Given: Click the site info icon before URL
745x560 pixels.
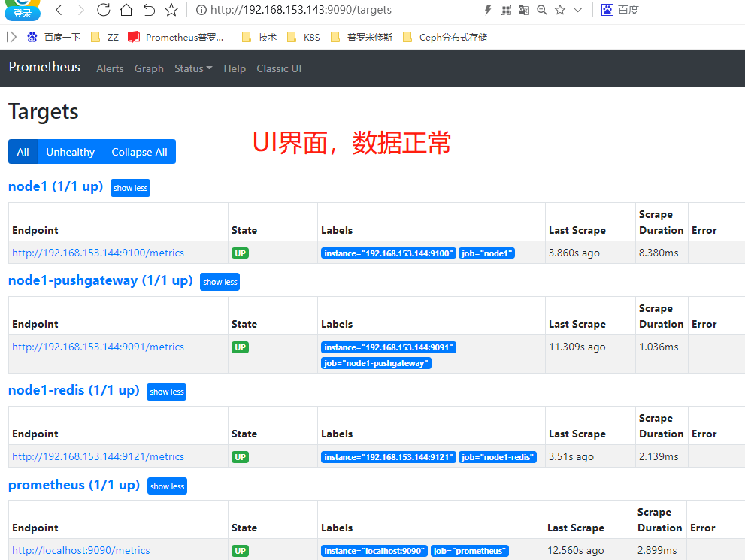Looking at the screenshot, I should pyautogui.click(x=201, y=10).
